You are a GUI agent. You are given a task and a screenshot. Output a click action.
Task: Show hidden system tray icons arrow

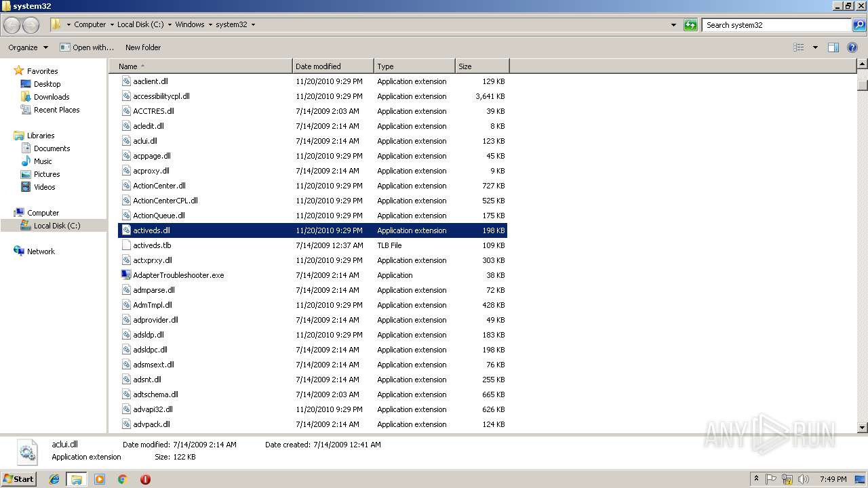756,479
